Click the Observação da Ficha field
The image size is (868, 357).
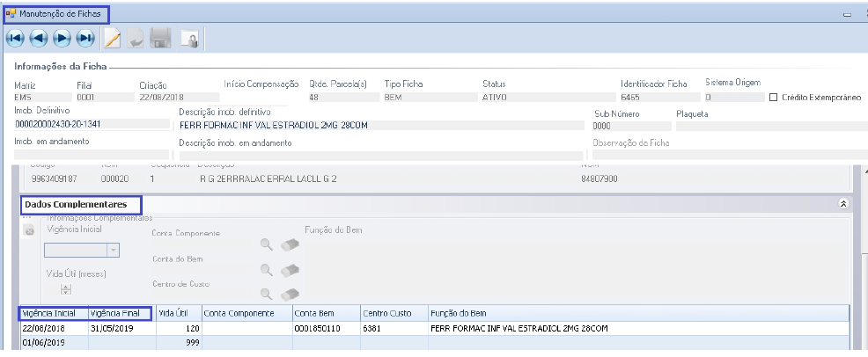tap(730, 155)
